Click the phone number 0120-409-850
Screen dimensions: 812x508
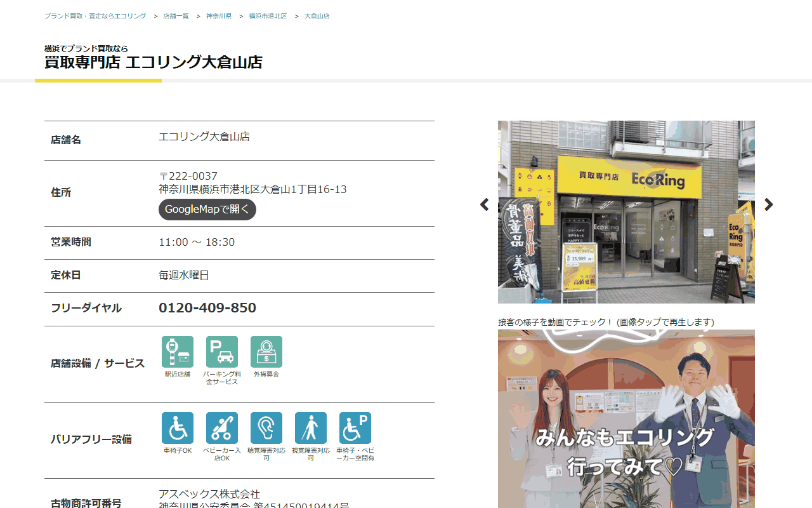[207, 308]
